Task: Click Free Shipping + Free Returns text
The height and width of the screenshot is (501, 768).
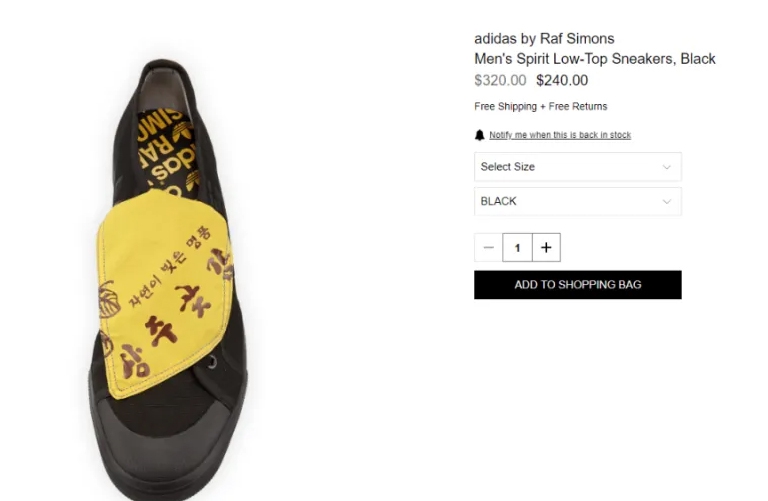Action: (x=541, y=106)
